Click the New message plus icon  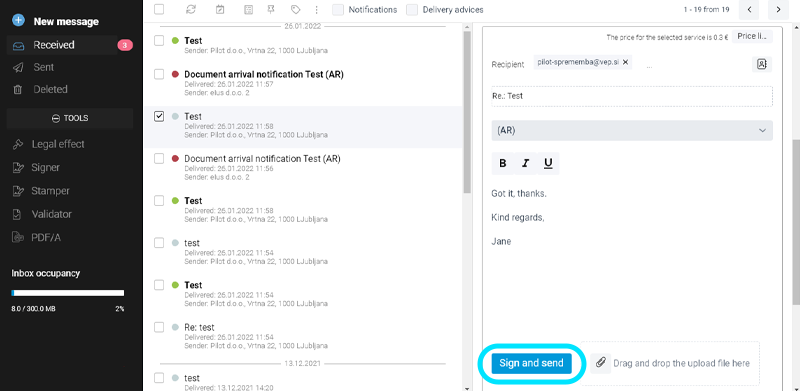coord(18,21)
